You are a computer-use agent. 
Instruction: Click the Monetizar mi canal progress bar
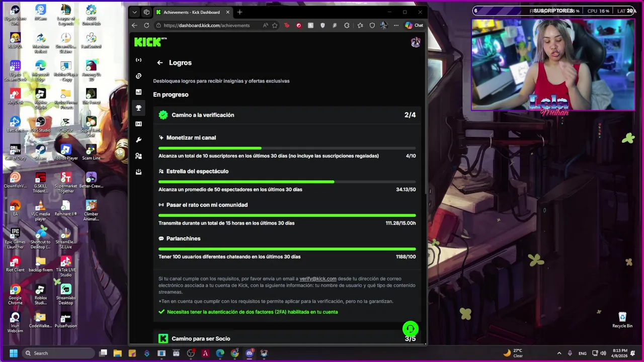(287, 148)
